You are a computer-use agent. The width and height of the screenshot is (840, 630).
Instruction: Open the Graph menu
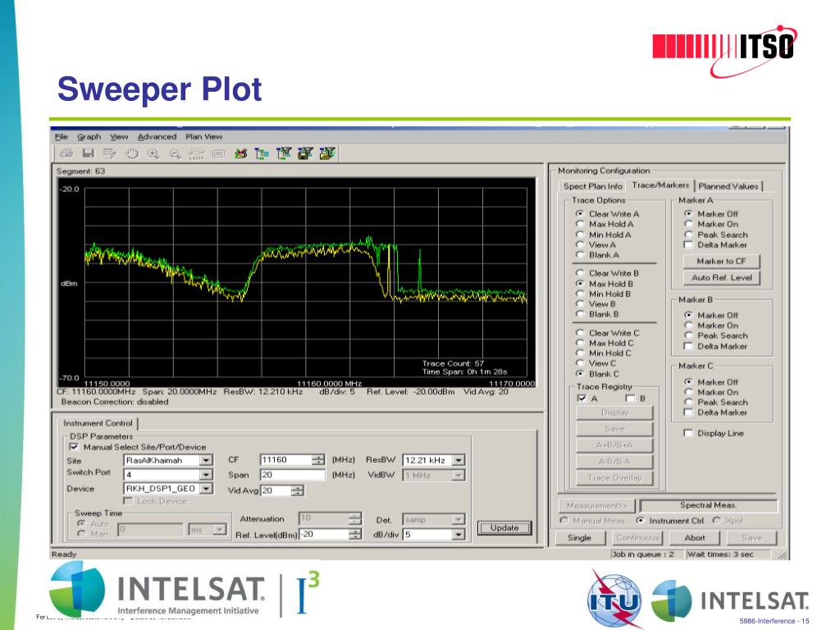tap(89, 137)
